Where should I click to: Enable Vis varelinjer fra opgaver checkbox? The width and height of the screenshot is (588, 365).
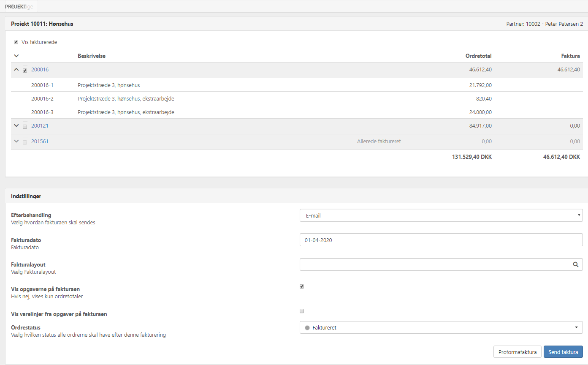(302, 311)
